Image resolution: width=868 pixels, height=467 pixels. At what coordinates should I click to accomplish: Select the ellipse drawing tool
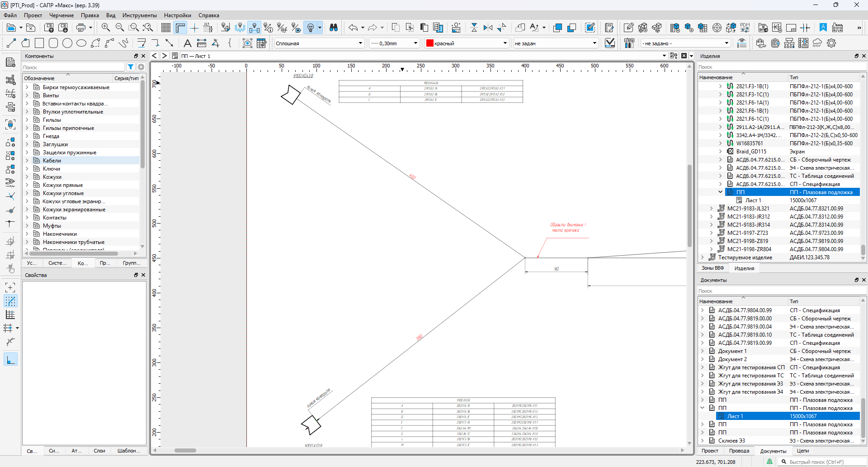pos(81,43)
